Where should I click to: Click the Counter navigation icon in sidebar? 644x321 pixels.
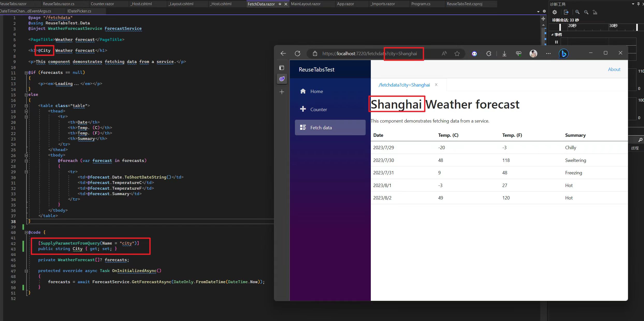click(303, 109)
